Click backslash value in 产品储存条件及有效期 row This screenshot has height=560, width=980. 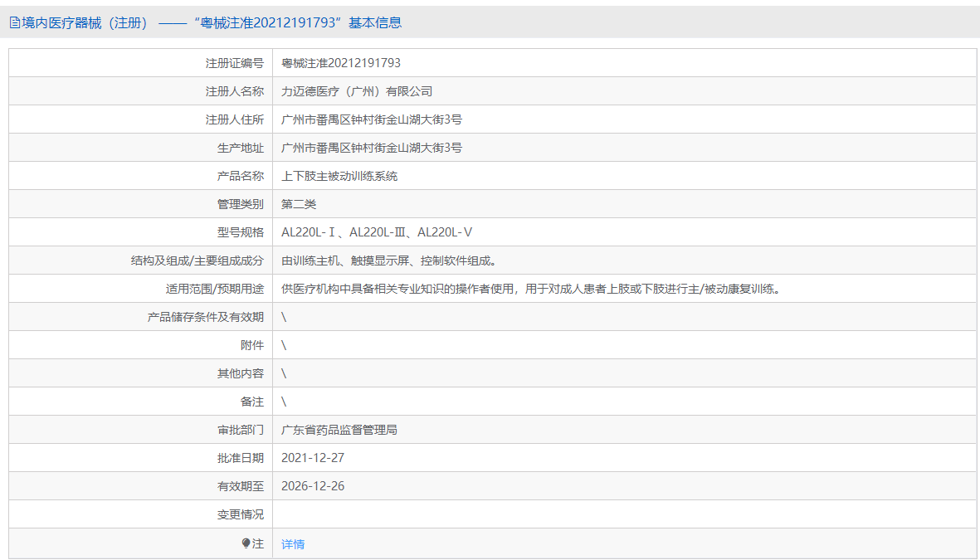[x=284, y=317]
